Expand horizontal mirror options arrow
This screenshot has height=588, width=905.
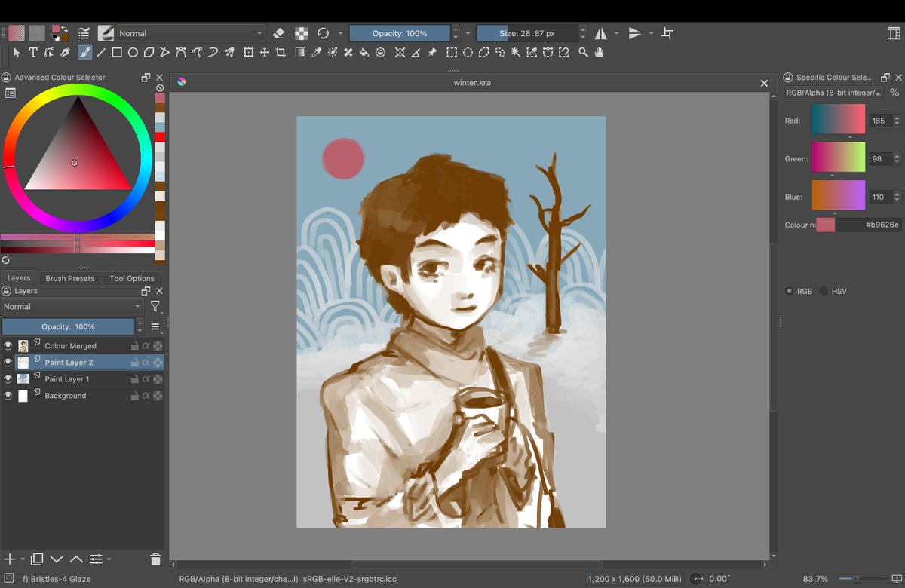(617, 33)
